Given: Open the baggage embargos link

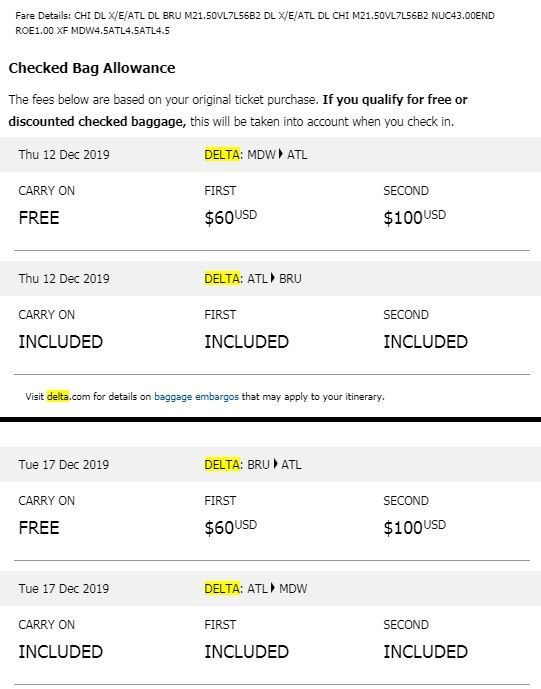Looking at the screenshot, I should point(196,397).
